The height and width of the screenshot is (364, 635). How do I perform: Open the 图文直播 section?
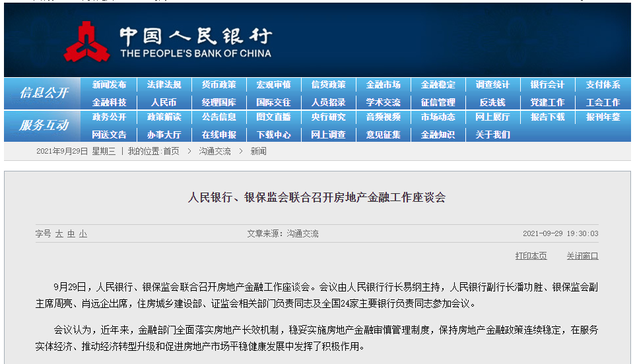pyautogui.click(x=273, y=117)
